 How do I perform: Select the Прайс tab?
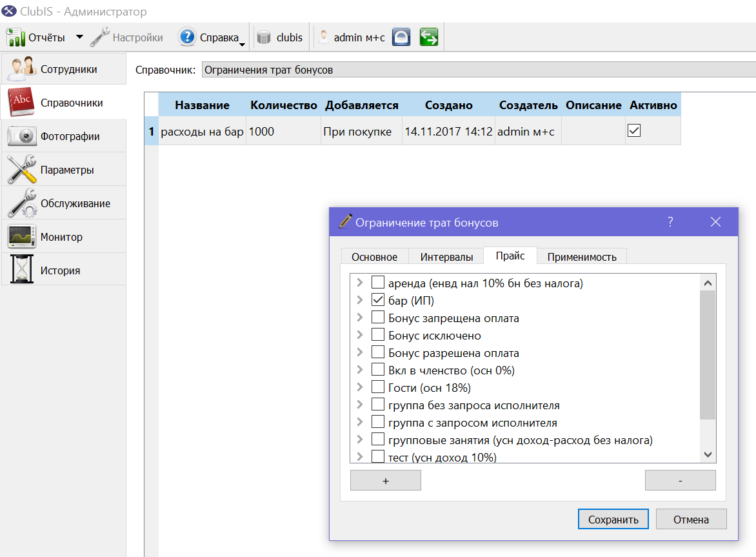[x=510, y=256]
